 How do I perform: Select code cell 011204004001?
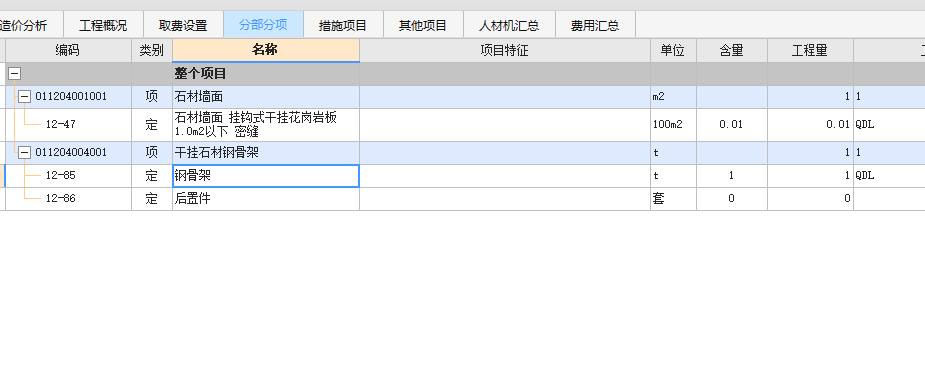(x=71, y=153)
